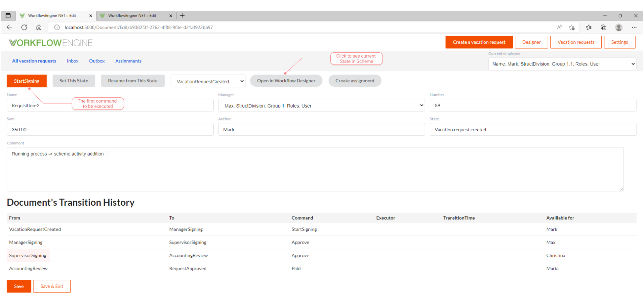Open the Assignments section
Image resolution: width=644 pixels, height=301 pixels.
(x=128, y=61)
